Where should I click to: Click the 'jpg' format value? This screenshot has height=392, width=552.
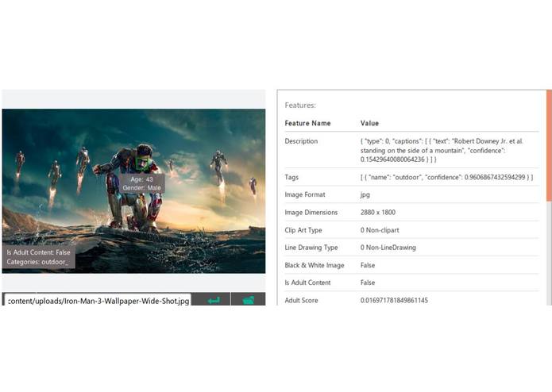point(365,194)
